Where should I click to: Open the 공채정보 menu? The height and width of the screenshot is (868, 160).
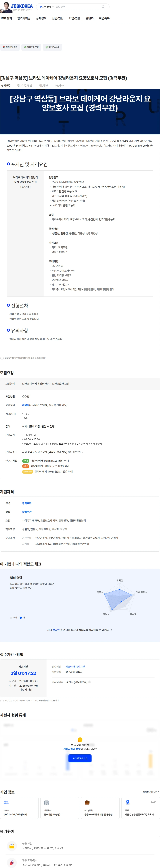tap(41, 18)
